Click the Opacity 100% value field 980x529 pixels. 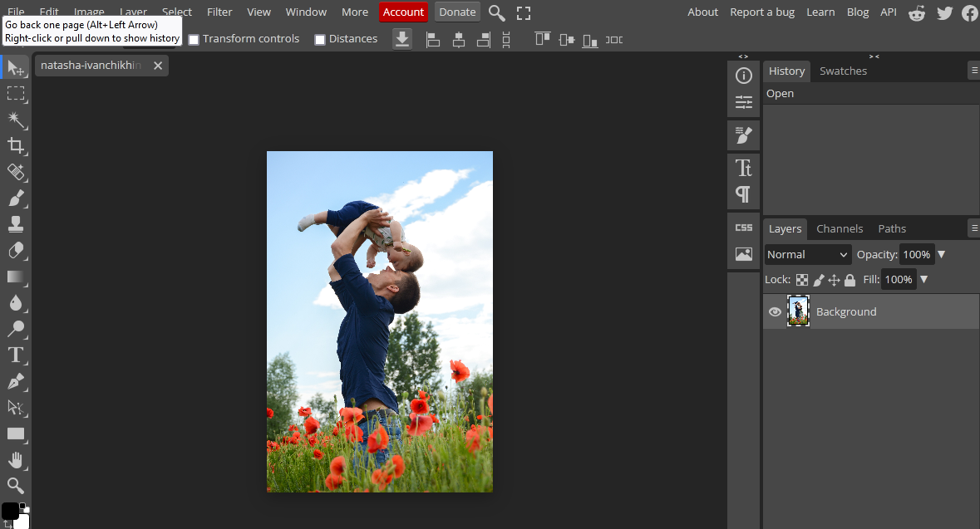coord(917,254)
